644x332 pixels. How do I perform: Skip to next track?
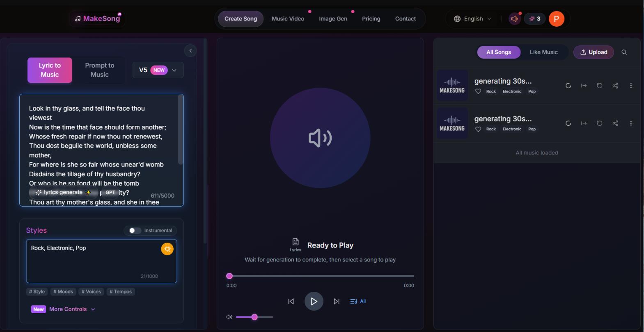[337, 301]
